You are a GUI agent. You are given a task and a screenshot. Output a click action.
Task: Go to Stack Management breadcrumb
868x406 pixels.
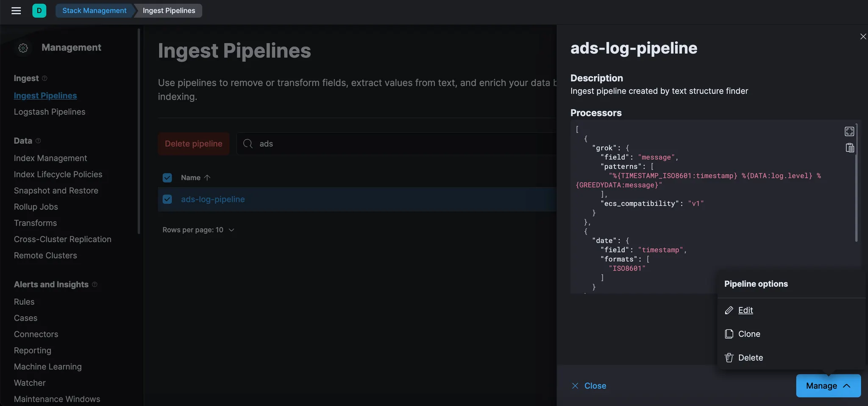(x=94, y=11)
